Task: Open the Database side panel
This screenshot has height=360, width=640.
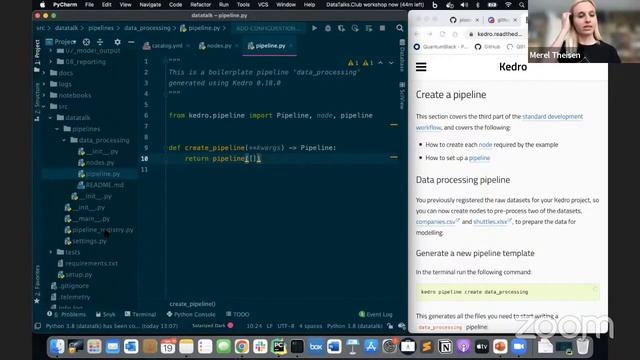Action: tap(402, 56)
